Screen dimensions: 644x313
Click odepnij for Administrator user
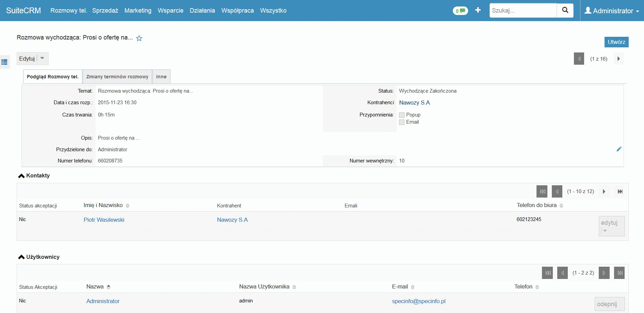[610, 304]
